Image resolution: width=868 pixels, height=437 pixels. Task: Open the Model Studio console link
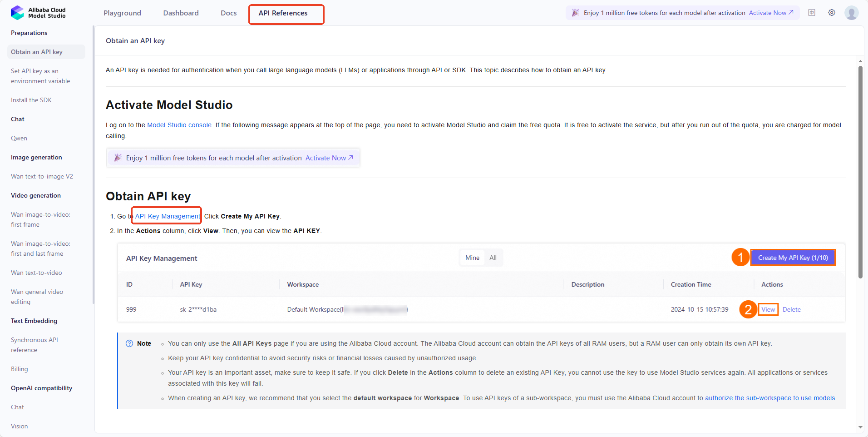pos(179,125)
